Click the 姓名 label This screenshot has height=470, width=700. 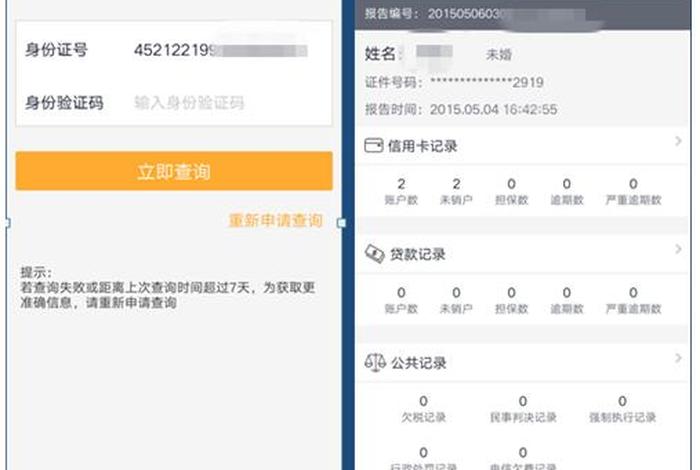[380, 54]
